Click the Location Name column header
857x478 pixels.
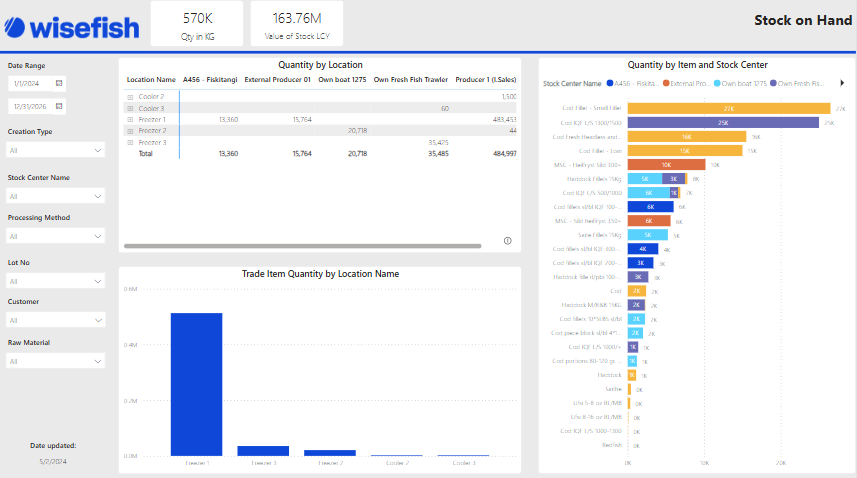(151, 78)
